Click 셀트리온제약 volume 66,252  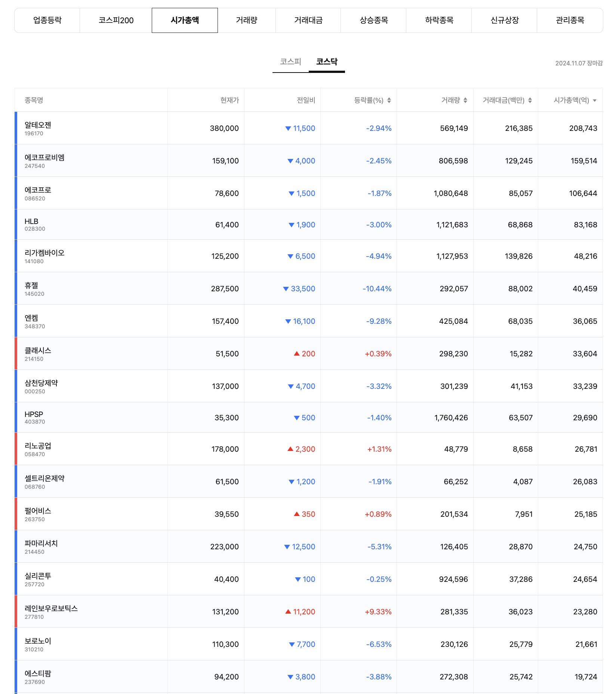click(x=456, y=482)
